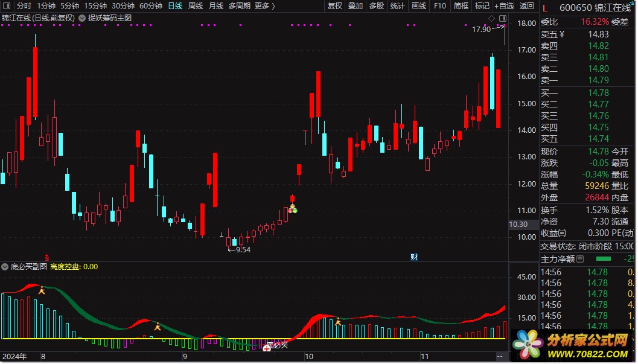Click the 总量 59246 row

point(575,186)
